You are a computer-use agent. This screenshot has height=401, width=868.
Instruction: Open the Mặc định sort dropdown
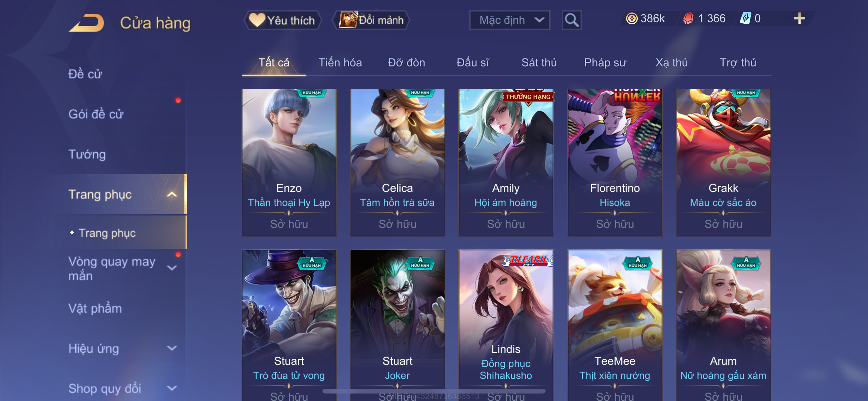(510, 20)
